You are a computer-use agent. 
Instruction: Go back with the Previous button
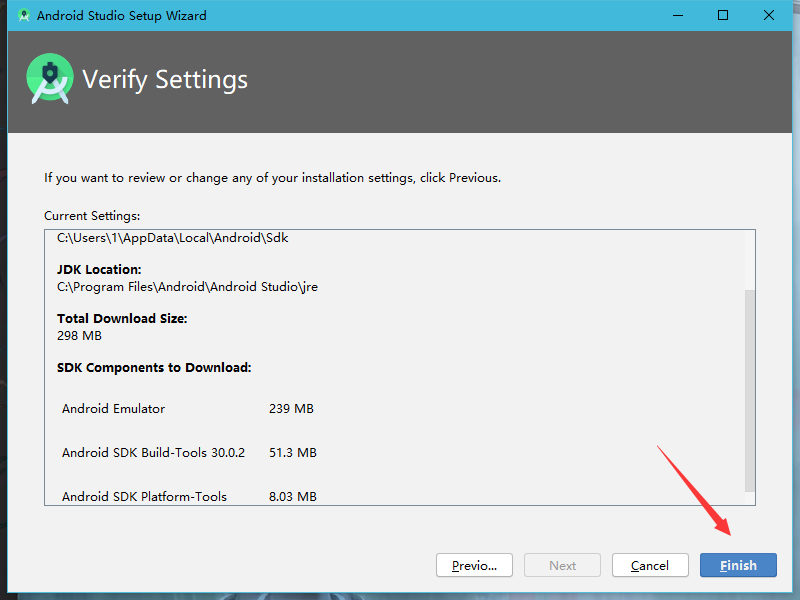pos(474,565)
